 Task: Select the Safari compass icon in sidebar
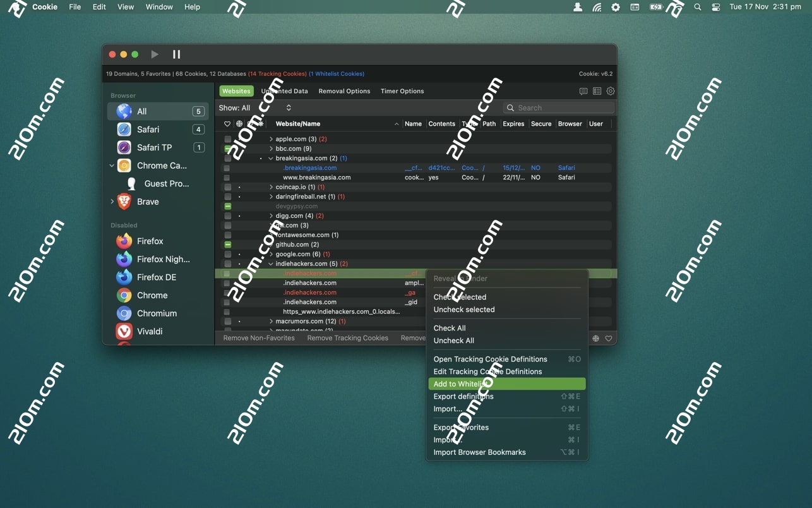click(124, 130)
